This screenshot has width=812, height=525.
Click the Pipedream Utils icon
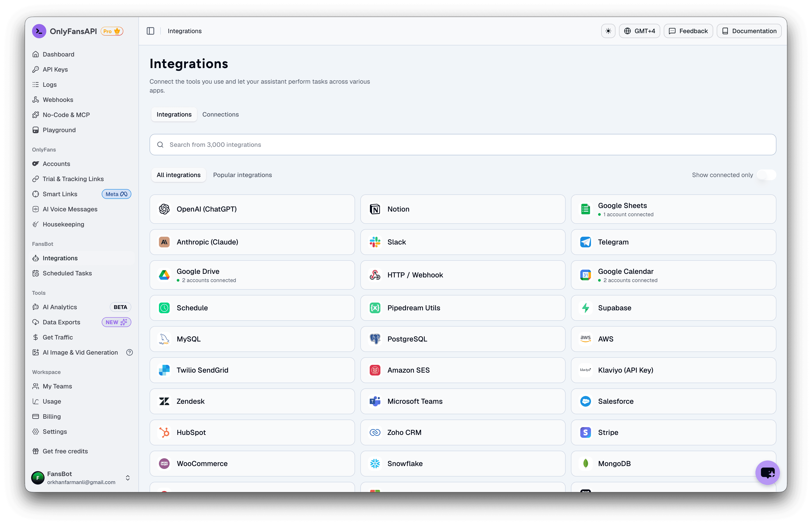click(375, 308)
